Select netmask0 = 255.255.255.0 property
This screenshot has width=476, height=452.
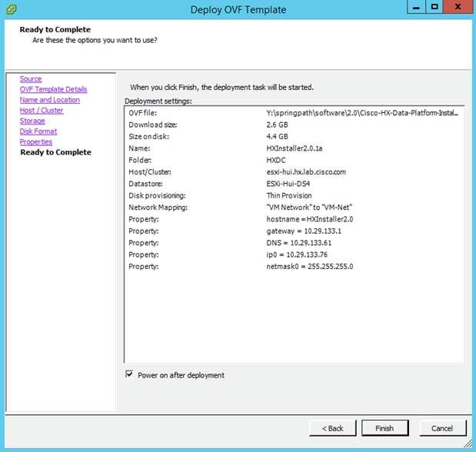[x=310, y=267]
